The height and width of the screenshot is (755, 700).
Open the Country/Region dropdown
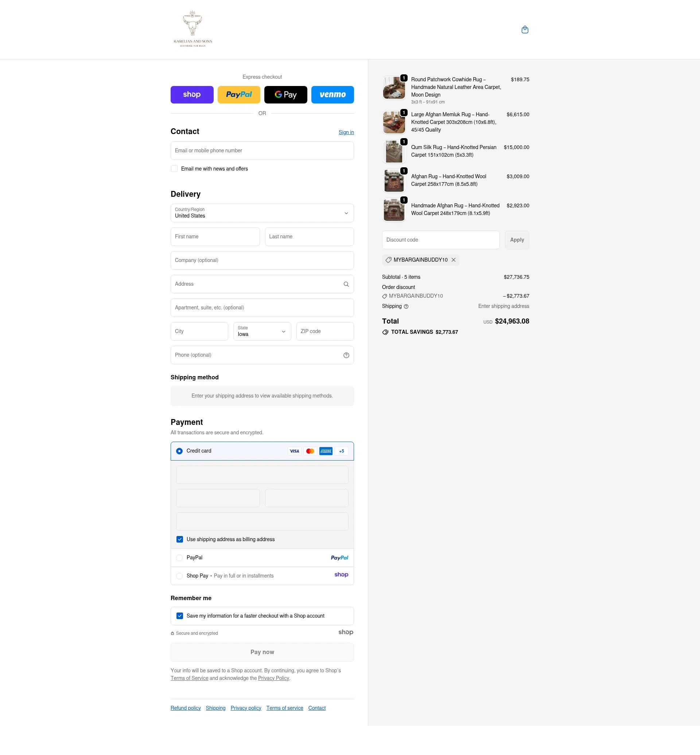262,213
